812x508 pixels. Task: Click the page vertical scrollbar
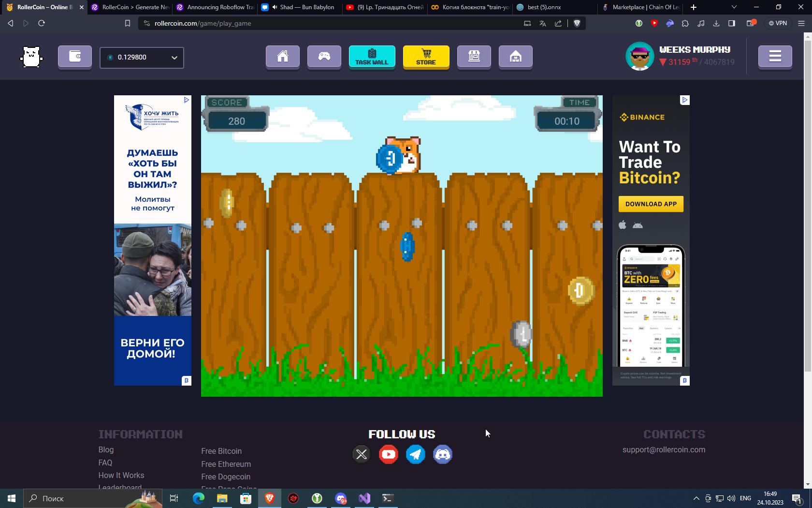(x=808, y=206)
